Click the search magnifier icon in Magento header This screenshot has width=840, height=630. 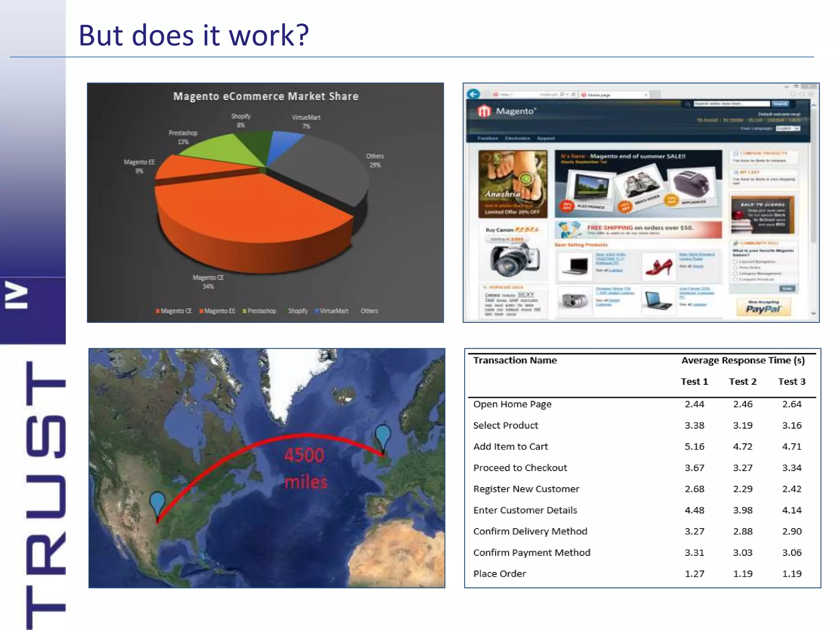coord(687,104)
